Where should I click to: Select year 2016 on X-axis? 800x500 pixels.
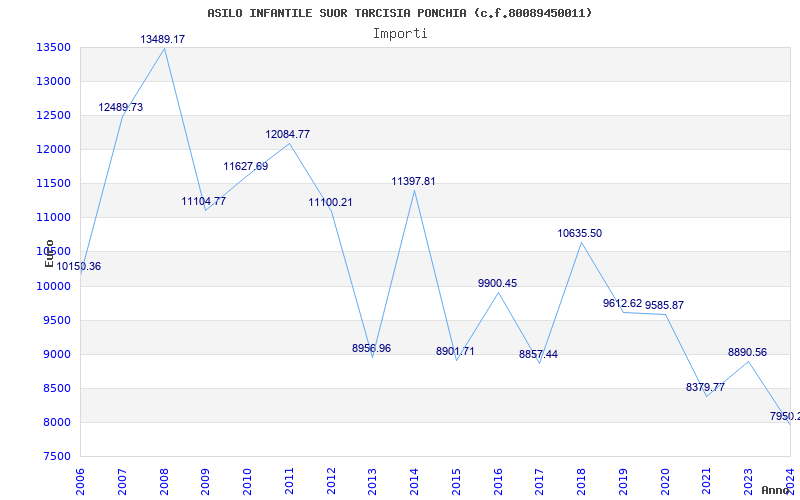point(498,481)
